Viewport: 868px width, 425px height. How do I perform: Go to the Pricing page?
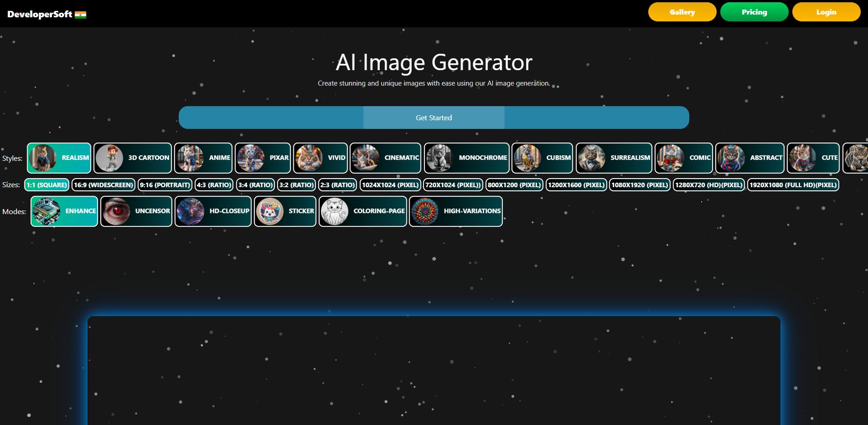(754, 12)
